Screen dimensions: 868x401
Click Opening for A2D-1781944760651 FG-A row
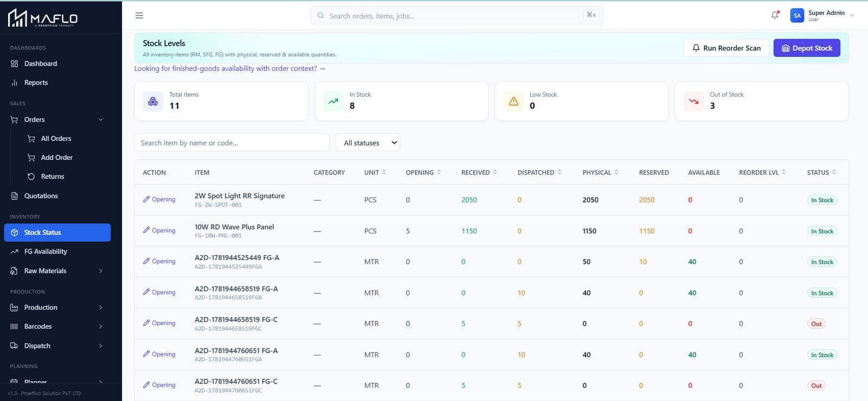159,354
